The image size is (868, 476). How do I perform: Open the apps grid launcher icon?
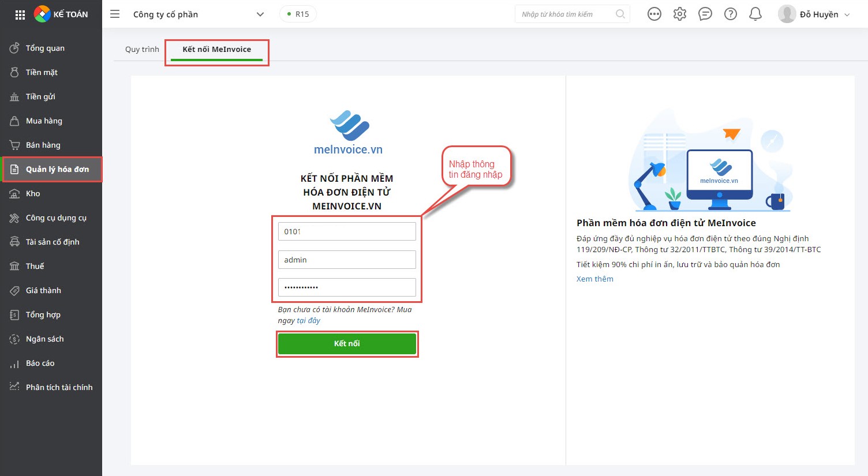tap(20, 14)
